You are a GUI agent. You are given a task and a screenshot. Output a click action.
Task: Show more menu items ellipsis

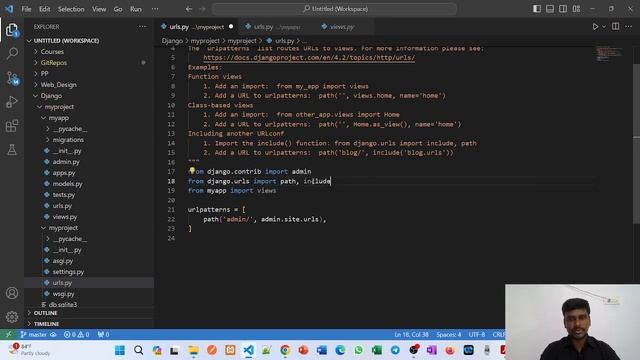tap(155, 9)
